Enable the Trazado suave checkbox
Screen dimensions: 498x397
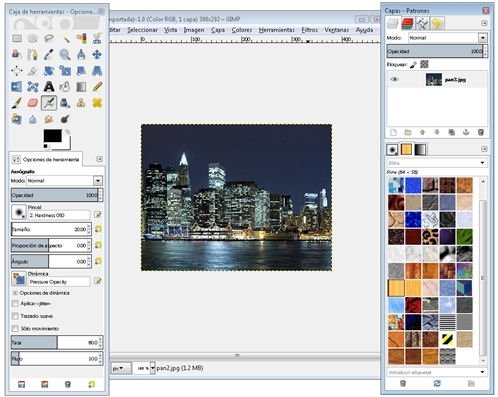pos(15,316)
